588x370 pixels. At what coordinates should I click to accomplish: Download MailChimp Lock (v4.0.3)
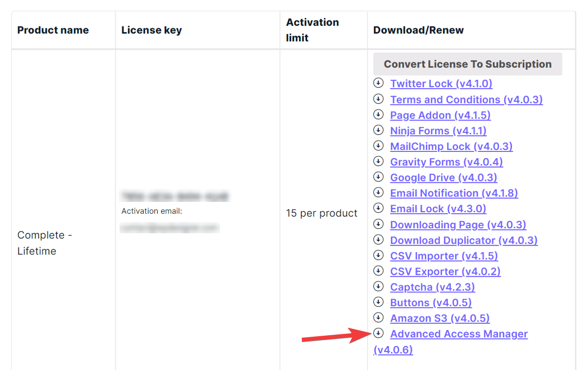[451, 147]
